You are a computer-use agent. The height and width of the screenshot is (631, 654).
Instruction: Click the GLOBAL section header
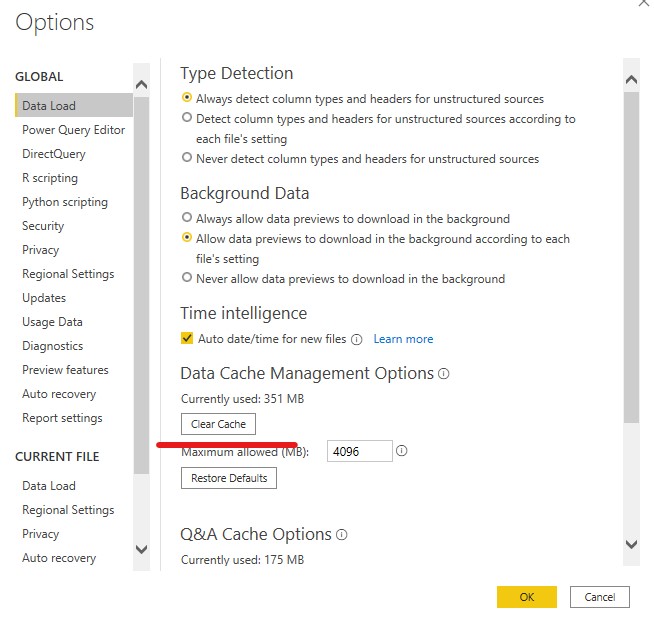(x=39, y=77)
